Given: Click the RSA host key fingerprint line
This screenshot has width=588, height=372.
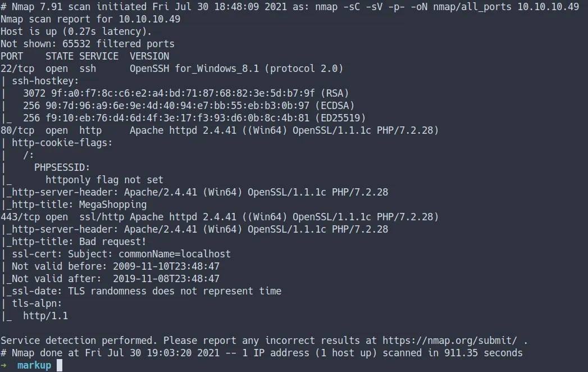Looking at the screenshot, I should [x=185, y=93].
